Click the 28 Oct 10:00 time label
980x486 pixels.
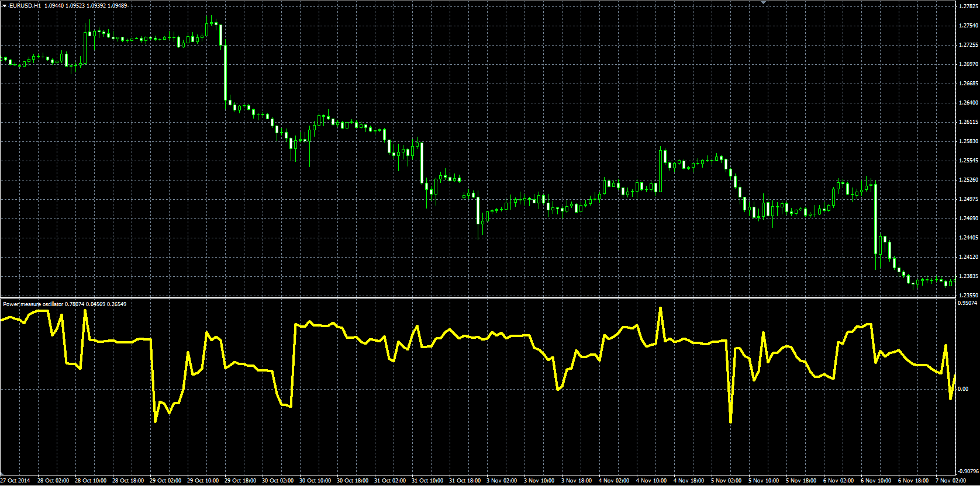point(91,481)
